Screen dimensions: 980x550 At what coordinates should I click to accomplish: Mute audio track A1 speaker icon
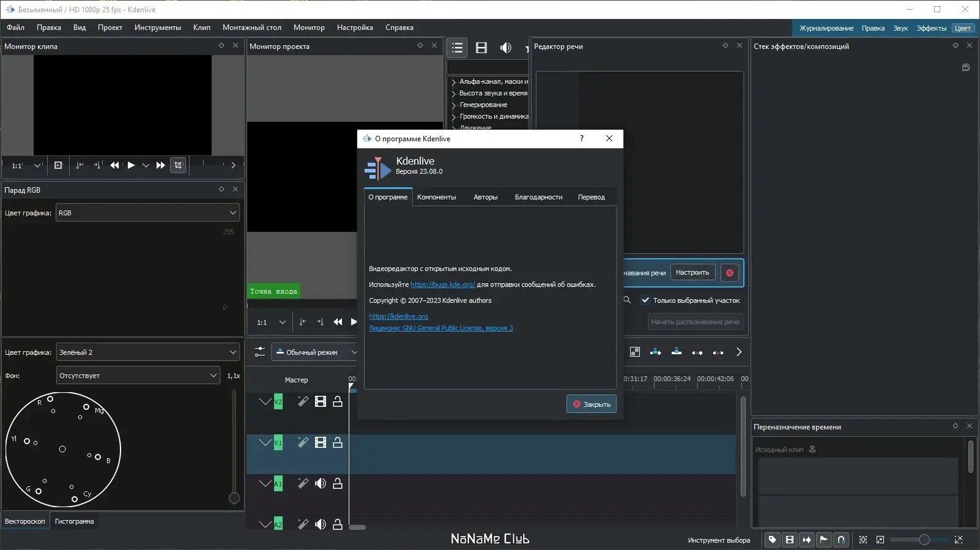(320, 483)
